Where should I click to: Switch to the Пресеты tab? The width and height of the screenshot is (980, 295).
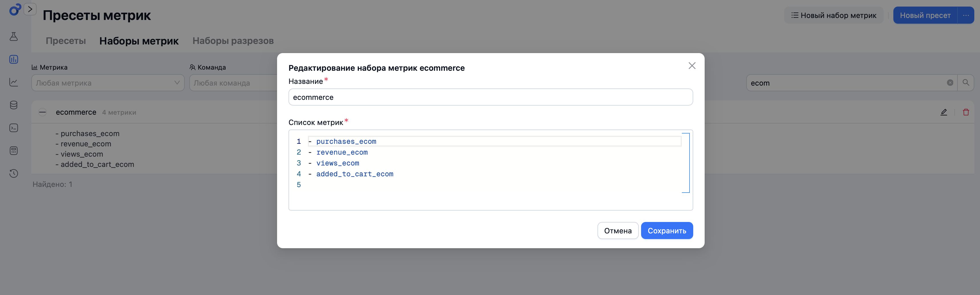(x=66, y=41)
